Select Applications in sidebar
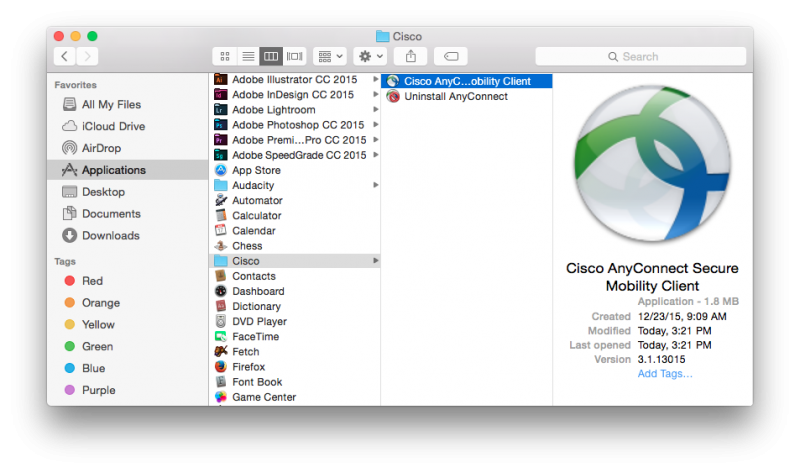The height and width of the screenshot is (473, 800). 128,170
